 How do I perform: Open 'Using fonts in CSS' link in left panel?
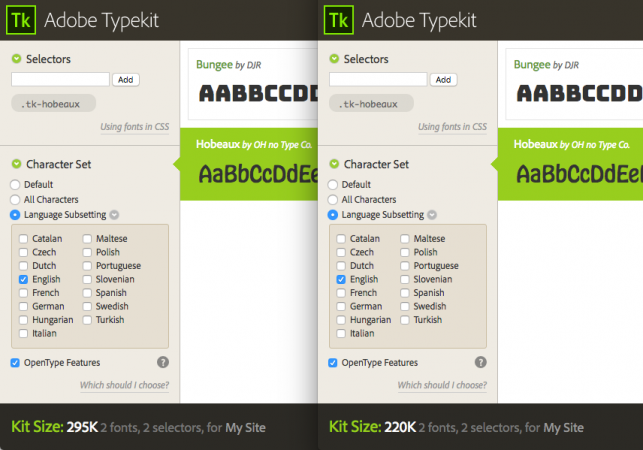pos(135,127)
